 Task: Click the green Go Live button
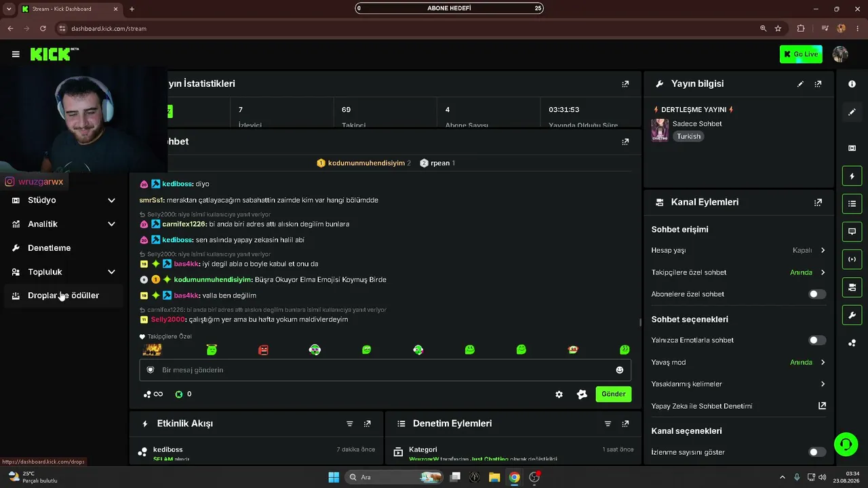tap(802, 54)
